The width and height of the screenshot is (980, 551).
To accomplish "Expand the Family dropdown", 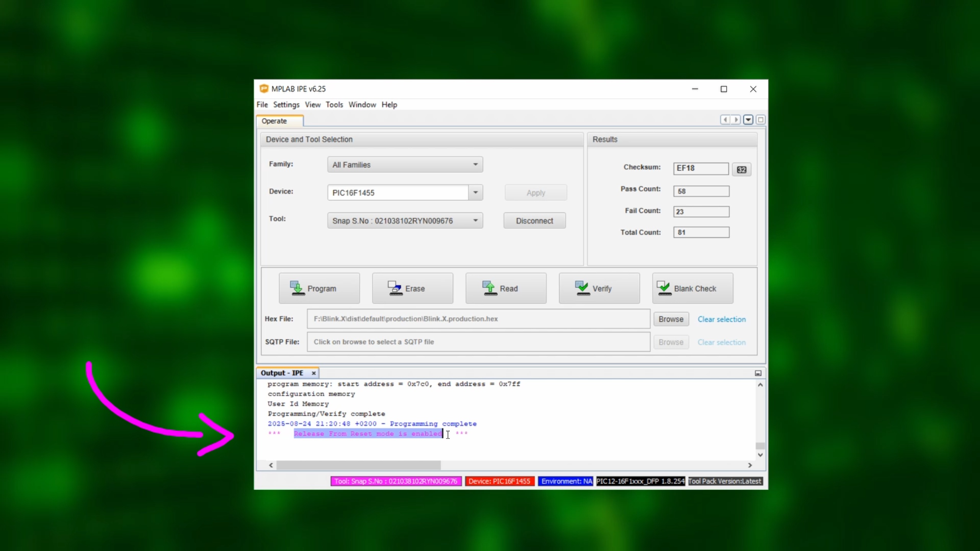I will pyautogui.click(x=475, y=165).
